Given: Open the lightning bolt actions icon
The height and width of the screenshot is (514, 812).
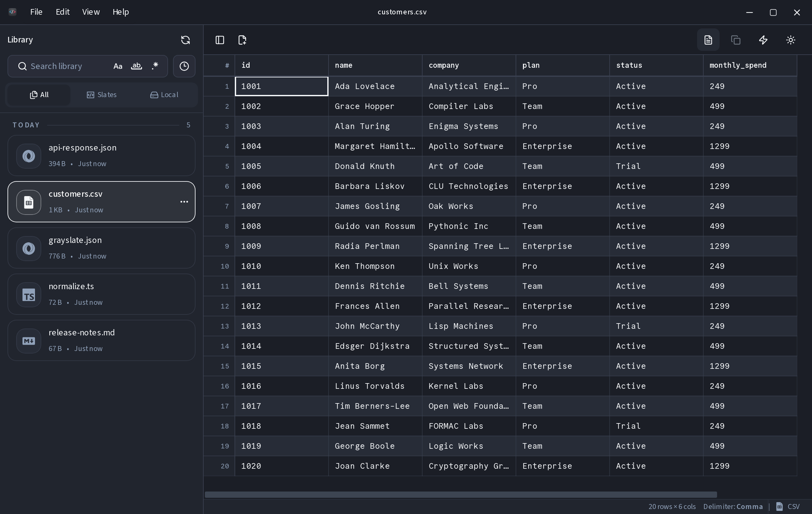Looking at the screenshot, I should pyautogui.click(x=763, y=40).
